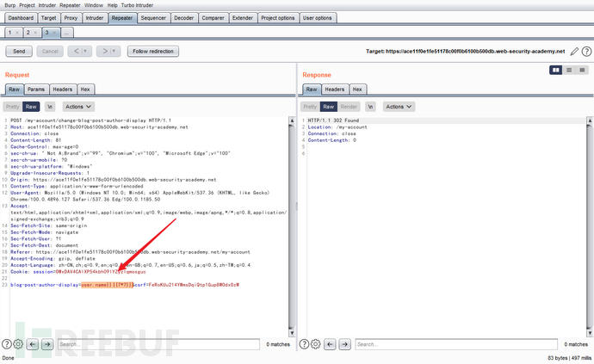Switch response view to Pretty
This screenshot has width=594, height=364.
pyautogui.click(x=310, y=107)
